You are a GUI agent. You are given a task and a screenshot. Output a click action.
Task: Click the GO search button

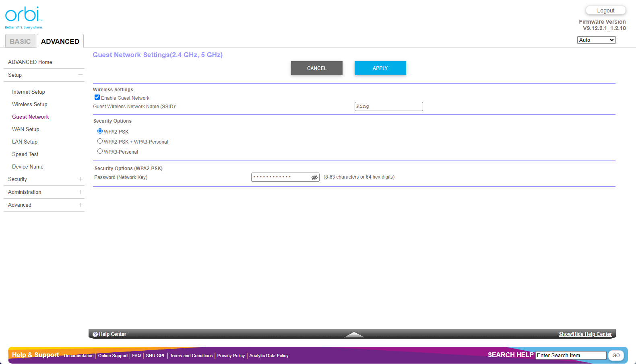(x=615, y=356)
